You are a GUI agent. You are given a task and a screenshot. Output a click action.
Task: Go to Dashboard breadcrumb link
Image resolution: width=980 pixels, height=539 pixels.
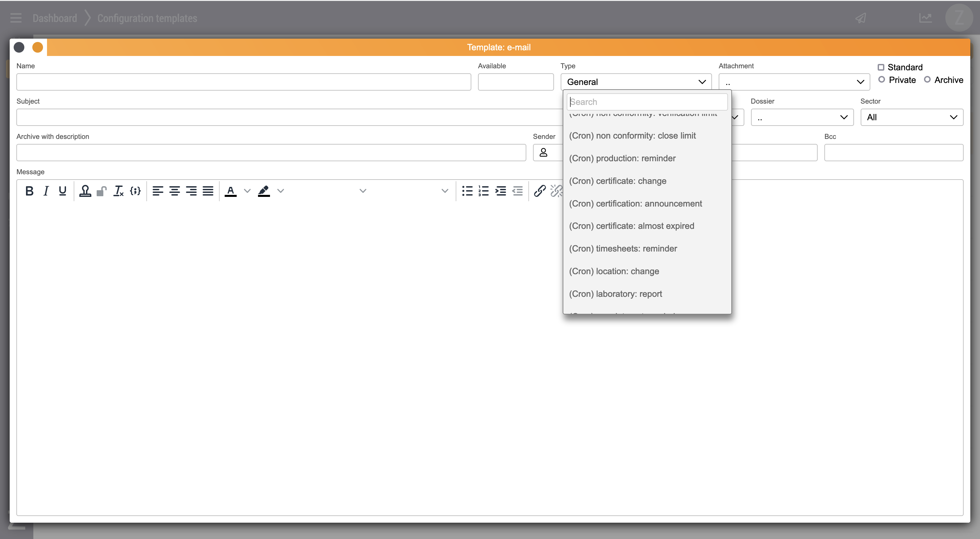(55, 18)
